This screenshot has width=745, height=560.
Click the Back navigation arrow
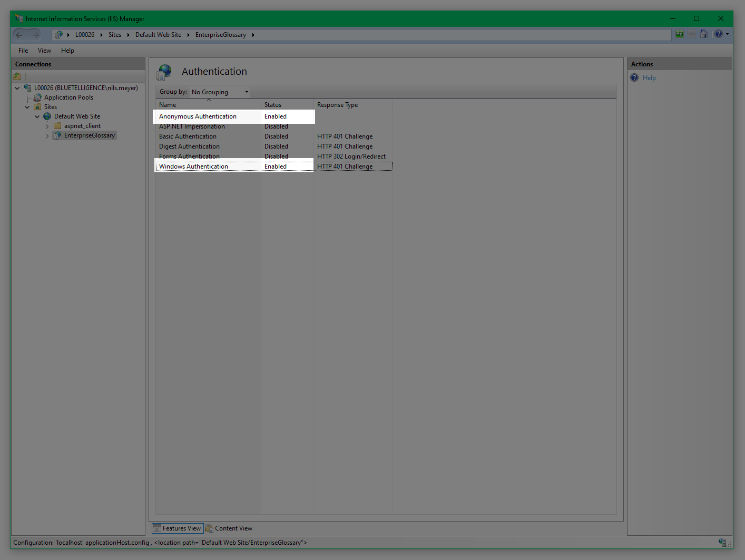19,35
